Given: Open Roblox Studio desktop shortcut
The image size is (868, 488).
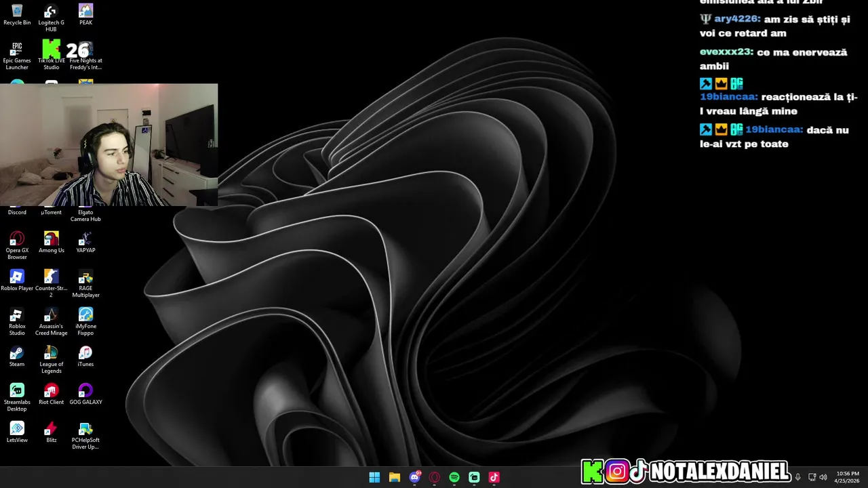Looking at the screenshot, I should point(17,321).
